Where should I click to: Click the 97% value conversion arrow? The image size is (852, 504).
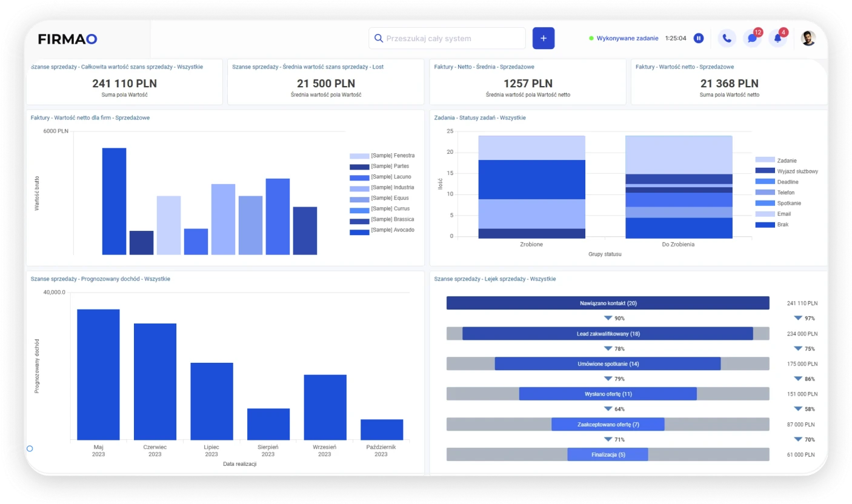coord(798,318)
